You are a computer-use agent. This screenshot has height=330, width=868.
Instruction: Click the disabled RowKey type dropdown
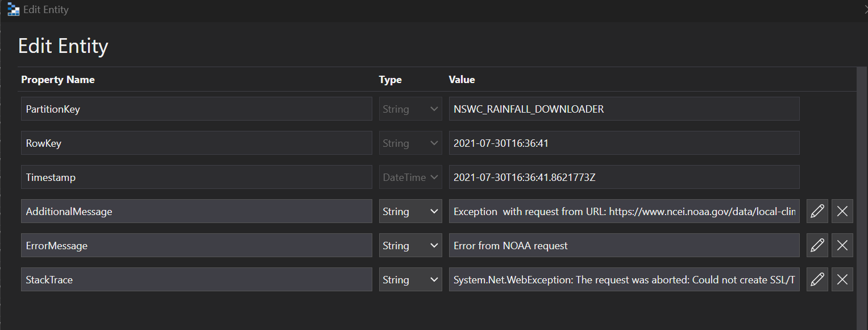pyautogui.click(x=410, y=143)
